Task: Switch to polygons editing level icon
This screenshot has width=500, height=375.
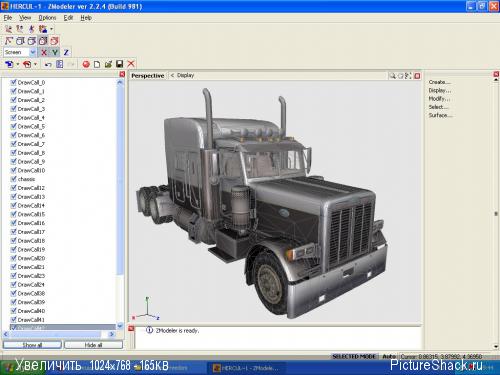Action: pyautogui.click(x=31, y=29)
